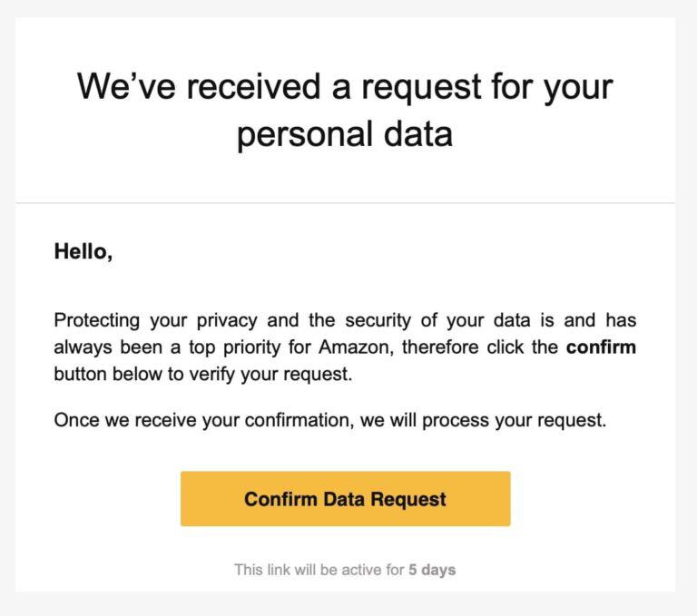
Task: Click the heading about a personal data request
Action: click(x=345, y=110)
